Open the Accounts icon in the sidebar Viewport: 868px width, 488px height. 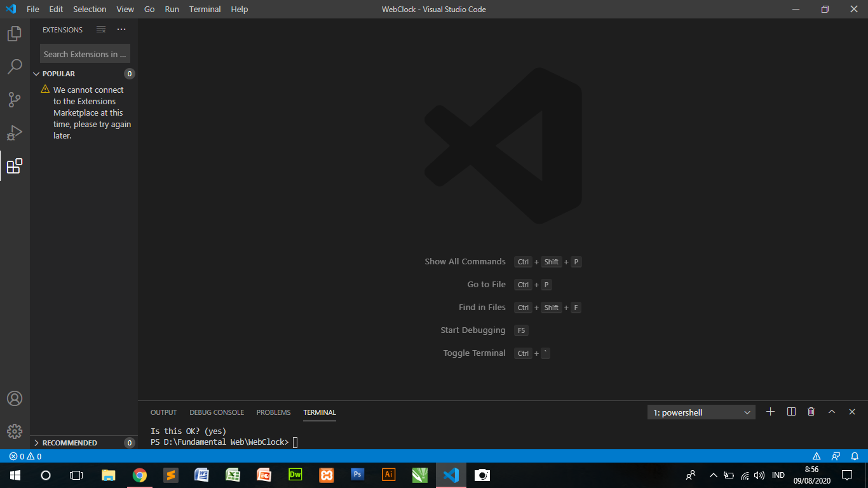15,398
